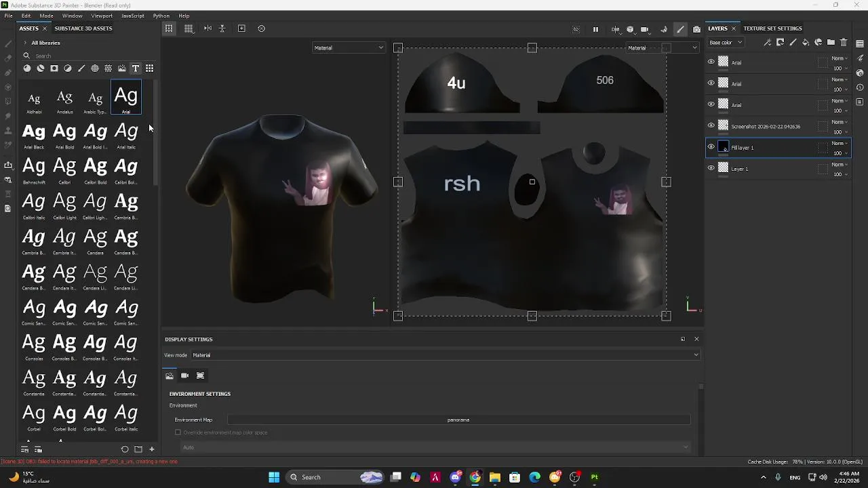Open Rendering mode camera icon
Viewport: 868px width, 488px height.
coord(696,29)
